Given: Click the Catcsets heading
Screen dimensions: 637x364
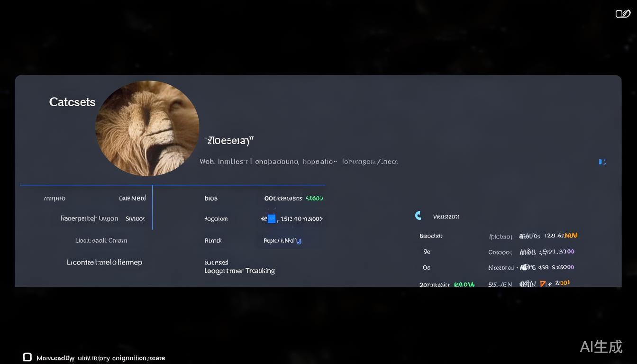Looking at the screenshot, I should [72, 102].
